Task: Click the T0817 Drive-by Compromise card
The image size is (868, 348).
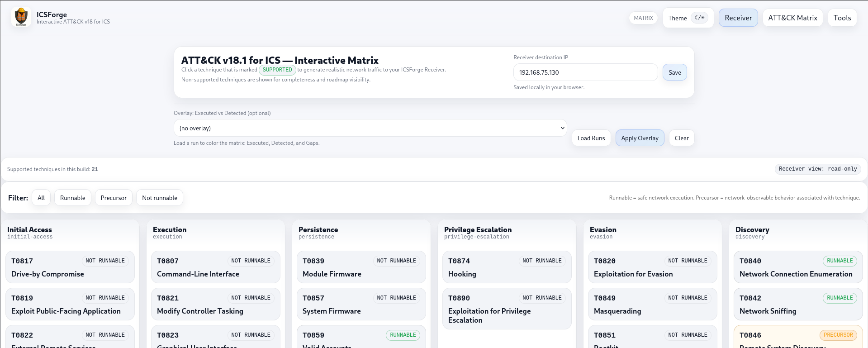Action: (x=70, y=267)
